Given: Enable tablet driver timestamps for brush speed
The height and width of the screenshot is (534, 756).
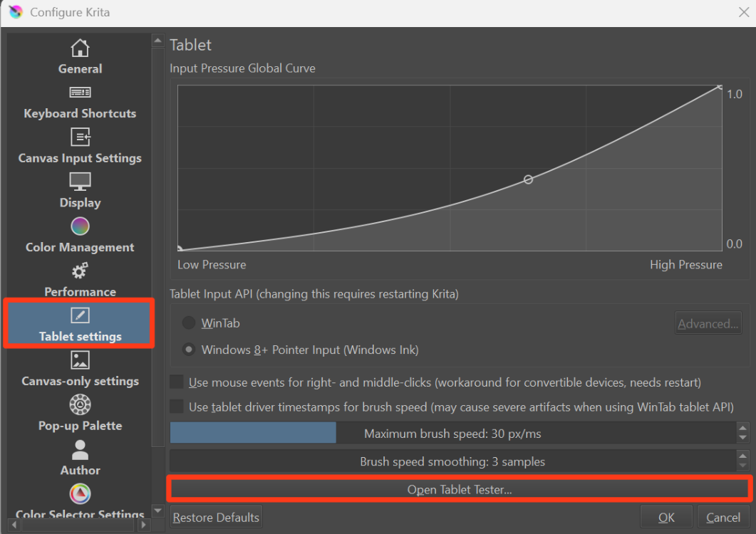Looking at the screenshot, I should pos(177,407).
